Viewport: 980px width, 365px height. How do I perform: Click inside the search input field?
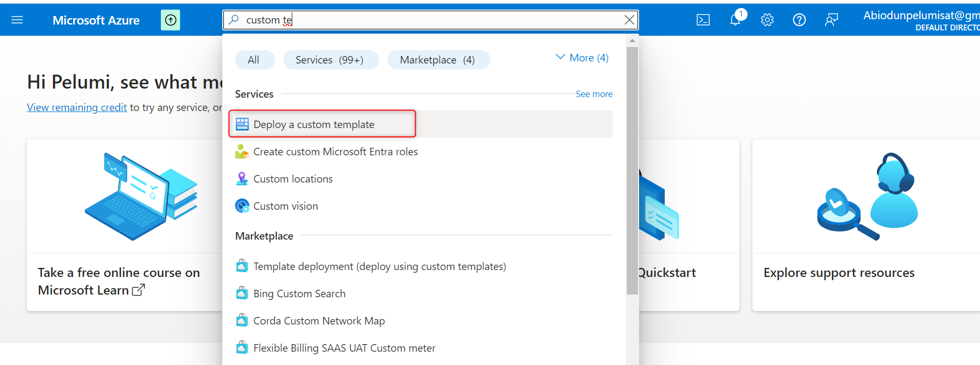tap(427, 20)
